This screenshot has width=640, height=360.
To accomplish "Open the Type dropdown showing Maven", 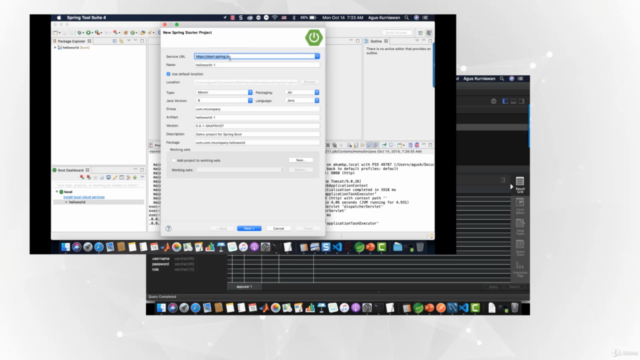I will click(x=224, y=92).
